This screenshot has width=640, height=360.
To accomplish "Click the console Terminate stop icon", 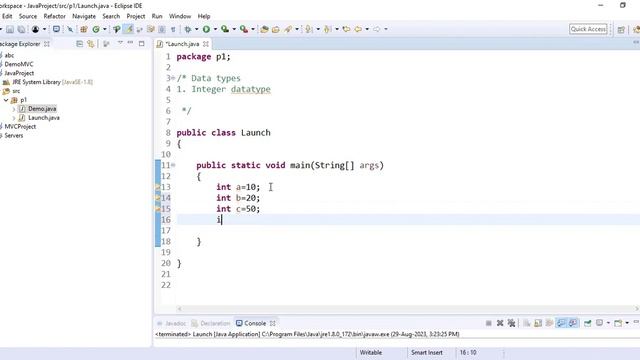I will pos(489,323).
